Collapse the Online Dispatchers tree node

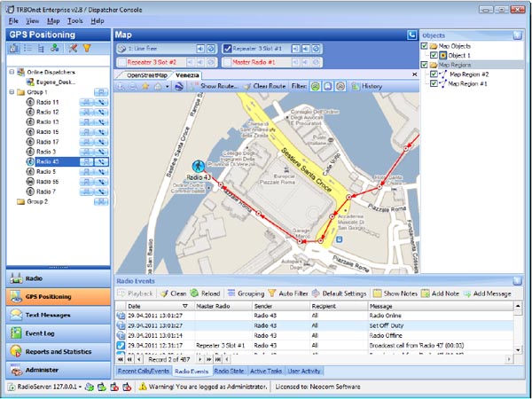[12, 73]
